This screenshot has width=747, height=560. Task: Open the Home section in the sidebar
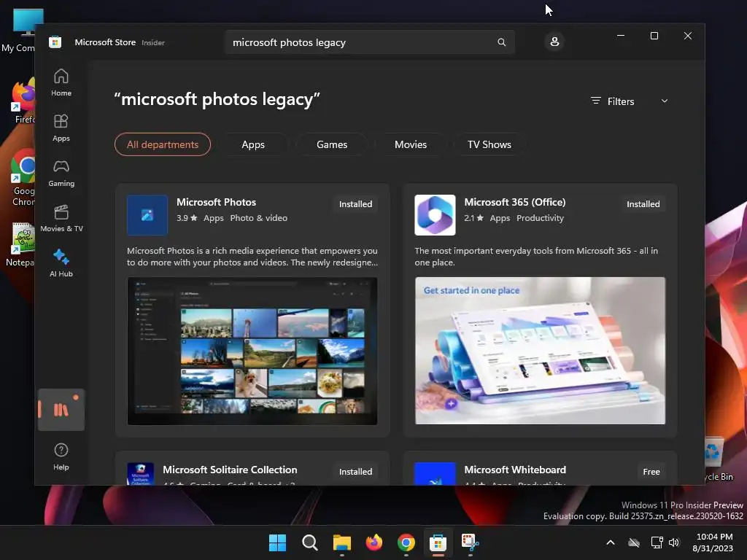tap(61, 83)
